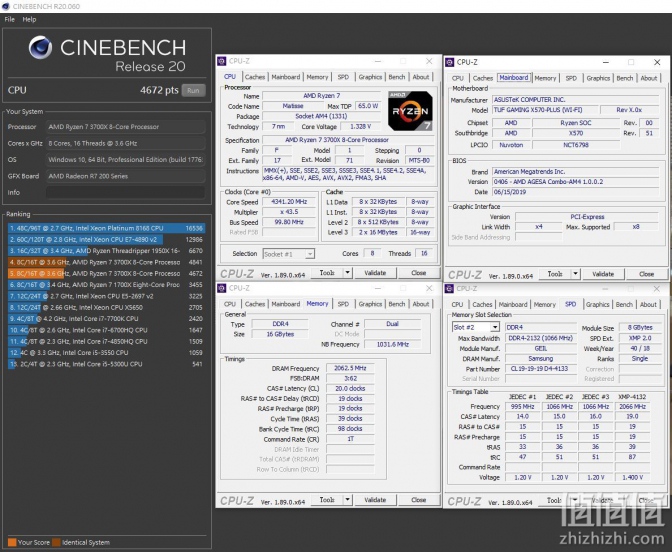Expand Tools arrow in CPU tab window
672x552 pixels.
click(x=348, y=273)
